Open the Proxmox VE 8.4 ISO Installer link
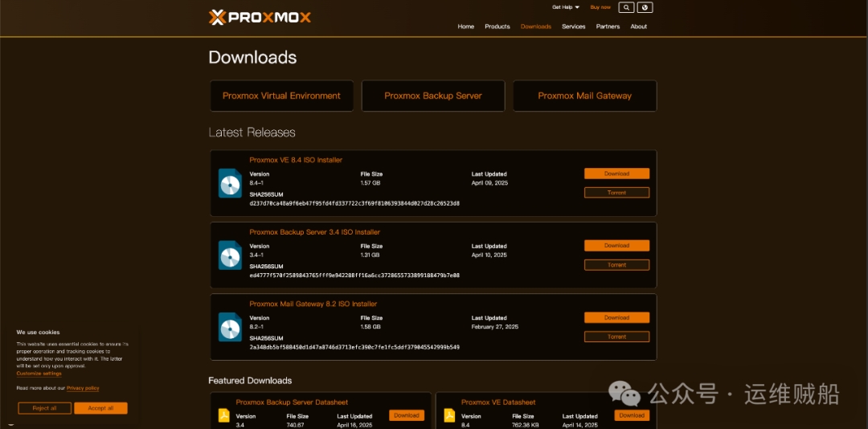868x429 pixels. click(x=296, y=160)
